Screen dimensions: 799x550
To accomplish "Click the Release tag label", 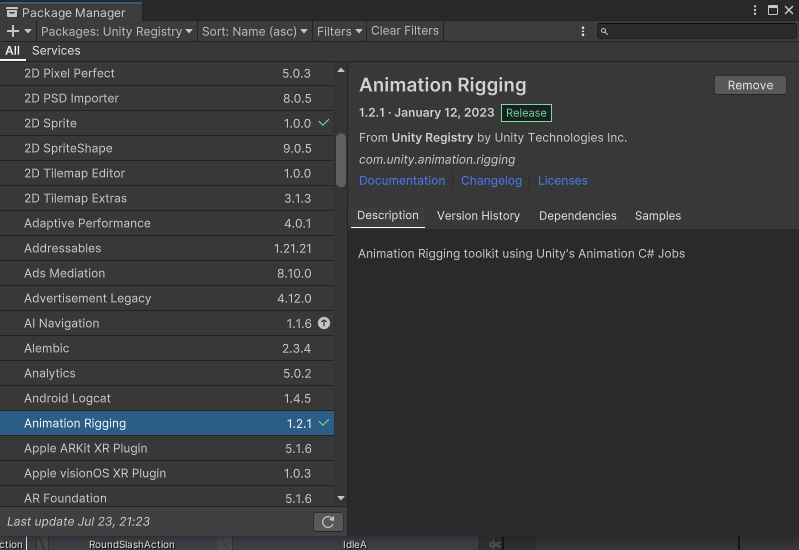I will (526, 113).
